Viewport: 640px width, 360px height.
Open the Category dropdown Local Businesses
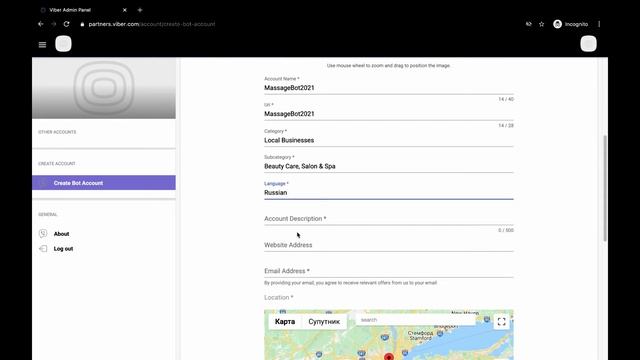(389, 140)
